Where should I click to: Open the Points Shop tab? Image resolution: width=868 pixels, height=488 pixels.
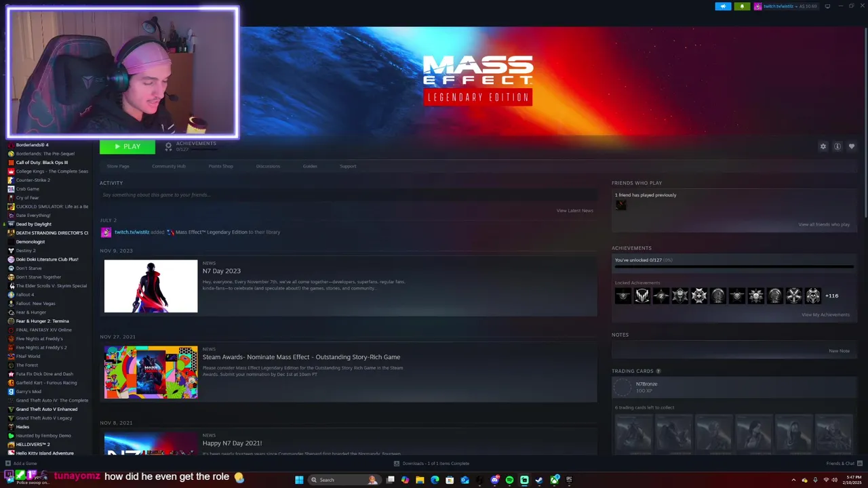(220, 166)
